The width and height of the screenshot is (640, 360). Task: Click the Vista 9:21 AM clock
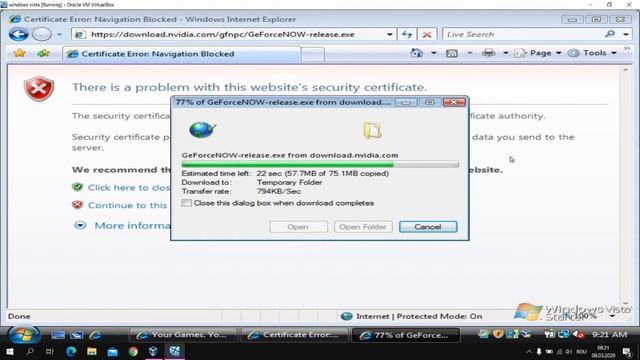tap(609, 334)
